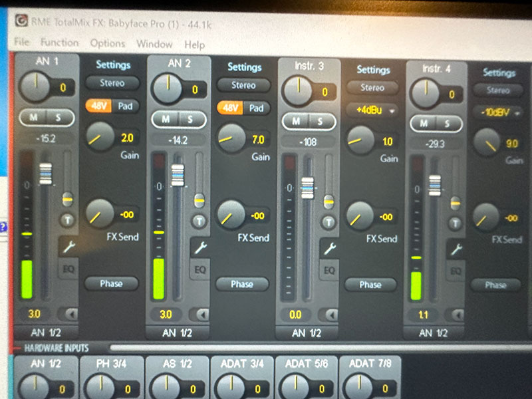Open the Function menu

(59, 43)
